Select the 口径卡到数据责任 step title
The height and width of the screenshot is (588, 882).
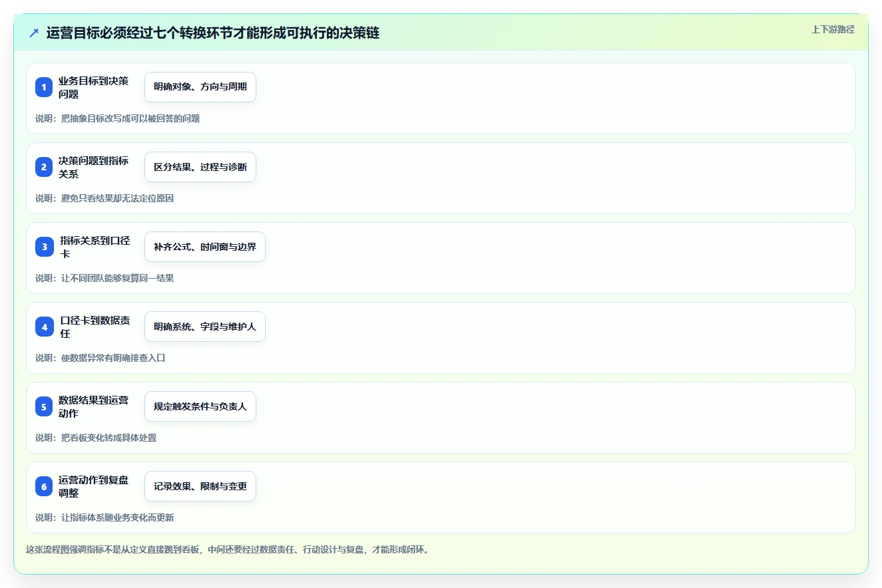(95, 327)
